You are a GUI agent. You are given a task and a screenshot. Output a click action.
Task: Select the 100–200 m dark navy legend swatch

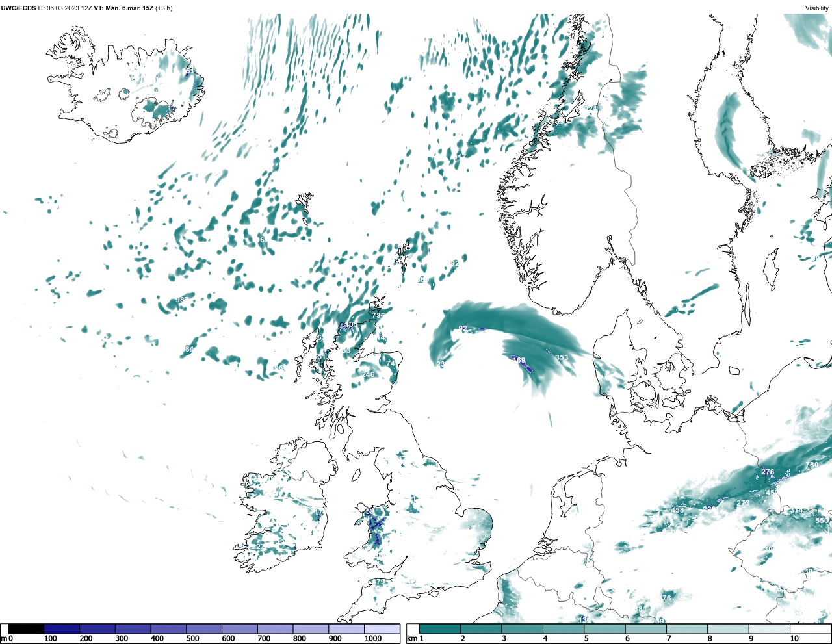coord(62,629)
